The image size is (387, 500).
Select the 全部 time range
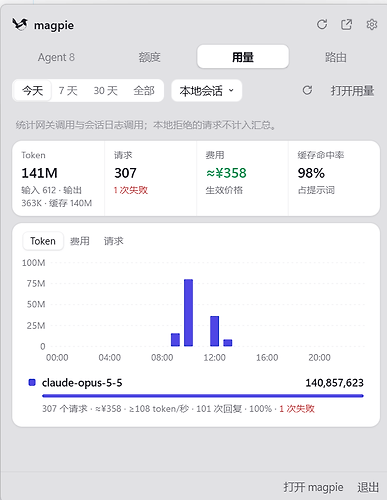pos(144,91)
